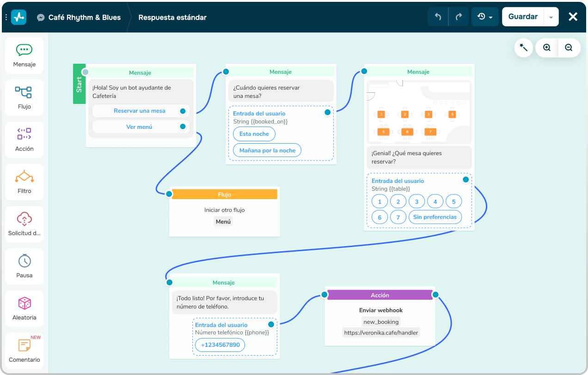Click table option 6 quick reply
588x375 pixels.
380,217
